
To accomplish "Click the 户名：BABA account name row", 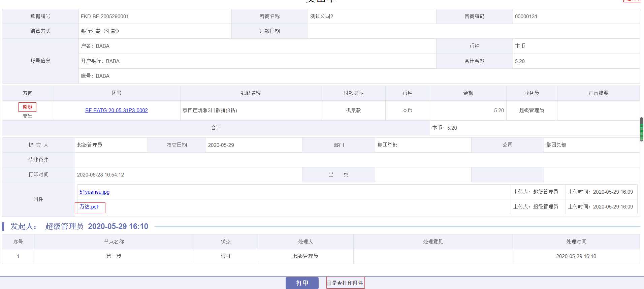I will tap(257, 46).
